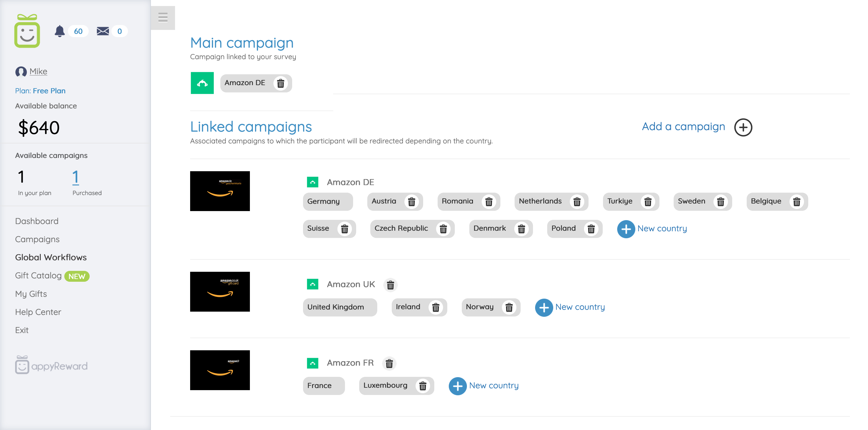Remove Belgique country tag

[x=796, y=202]
